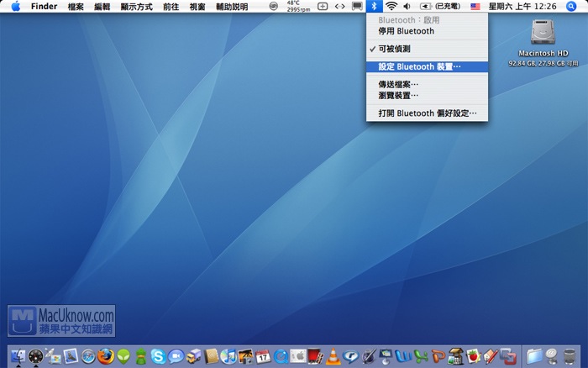Open Spotlight search magnifier icon
588x368 pixels.
click(571, 7)
